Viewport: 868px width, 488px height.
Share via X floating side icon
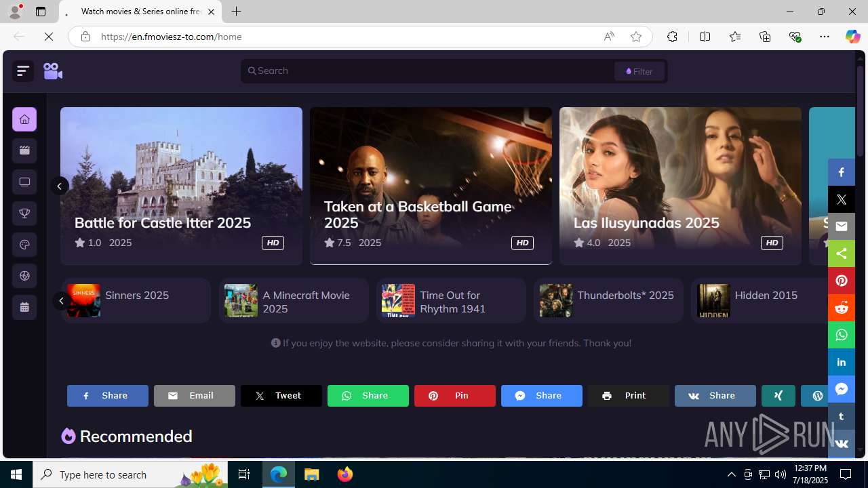[841, 199]
